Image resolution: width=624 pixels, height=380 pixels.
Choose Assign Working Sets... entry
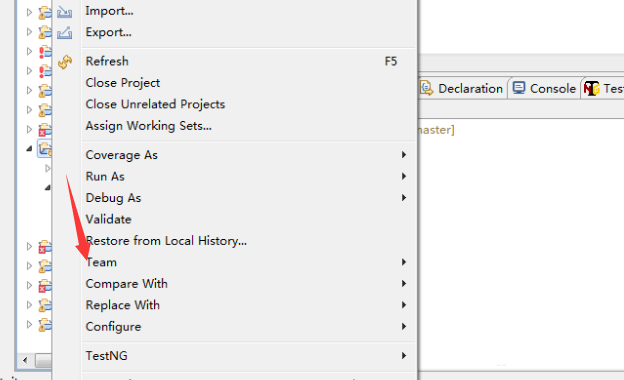(148, 126)
